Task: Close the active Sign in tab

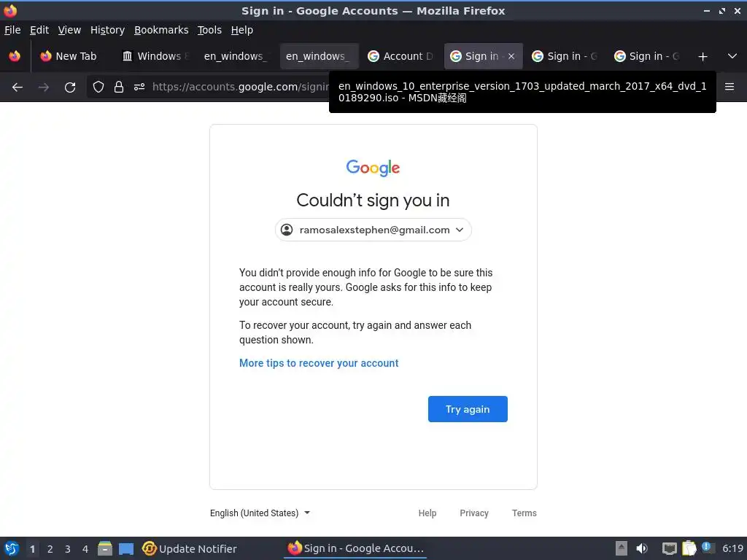Action: [x=511, y=56]
